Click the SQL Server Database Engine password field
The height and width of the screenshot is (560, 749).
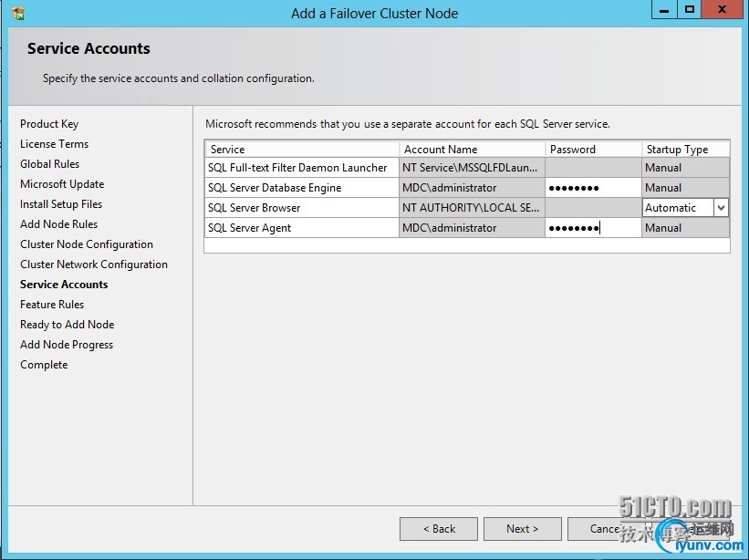593,188
